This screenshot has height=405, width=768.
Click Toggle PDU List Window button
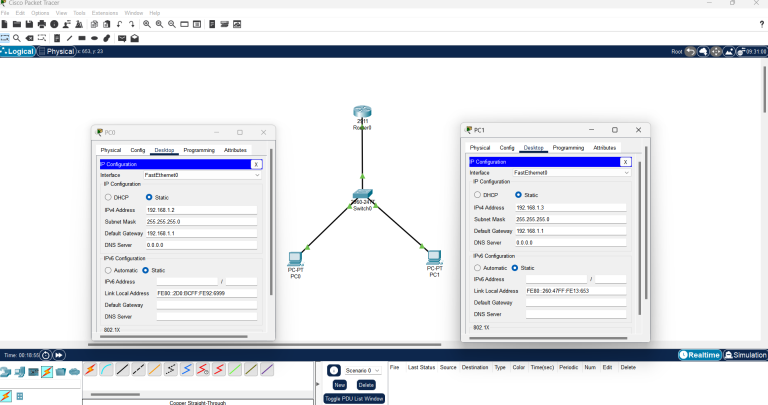tap(354, 399)
